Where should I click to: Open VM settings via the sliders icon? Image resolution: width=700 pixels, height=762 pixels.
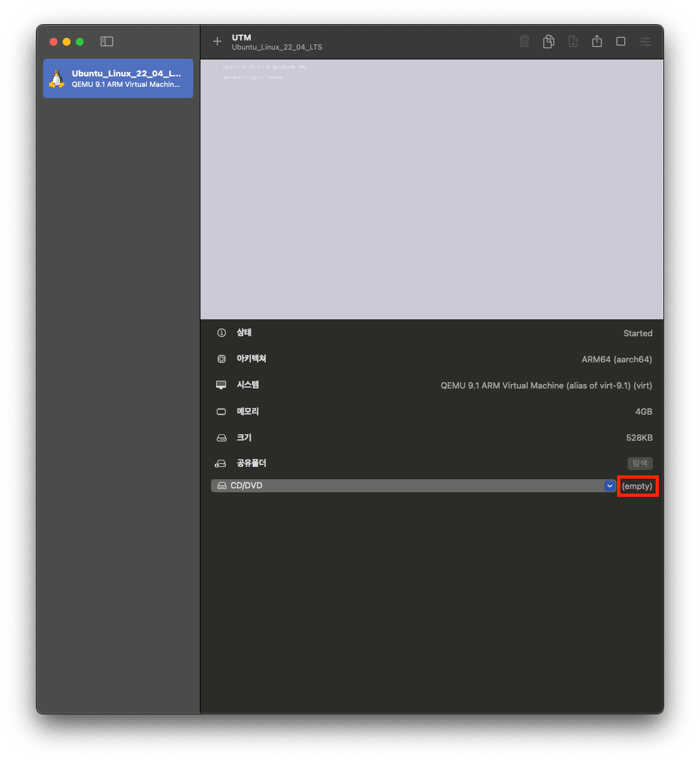point(645,42)
